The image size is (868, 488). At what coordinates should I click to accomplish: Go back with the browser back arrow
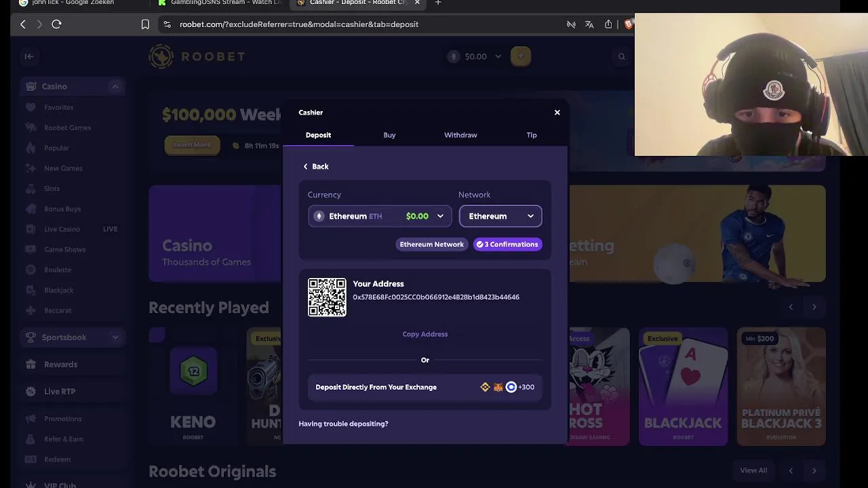pyautogui.click(x=23, y=24)
